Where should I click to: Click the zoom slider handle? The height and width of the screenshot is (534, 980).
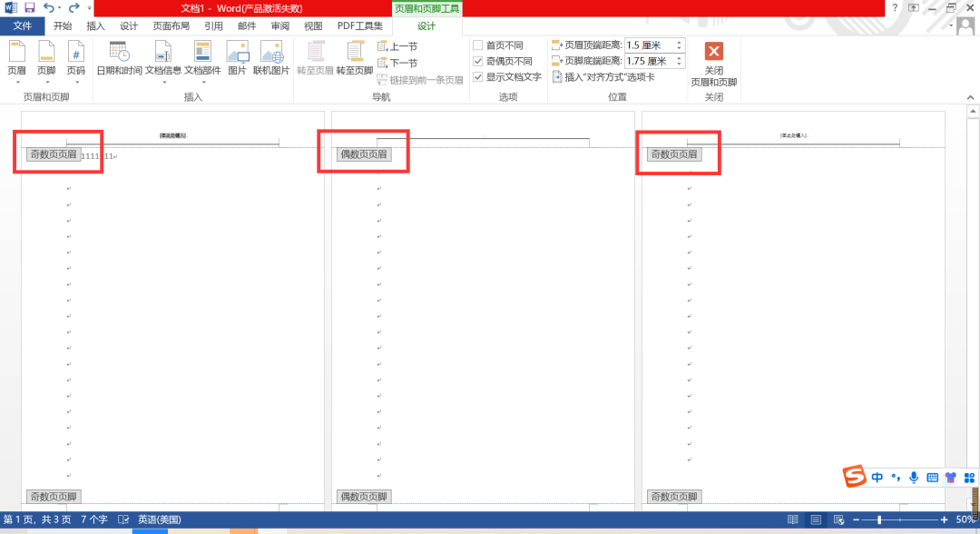point(878,519)
